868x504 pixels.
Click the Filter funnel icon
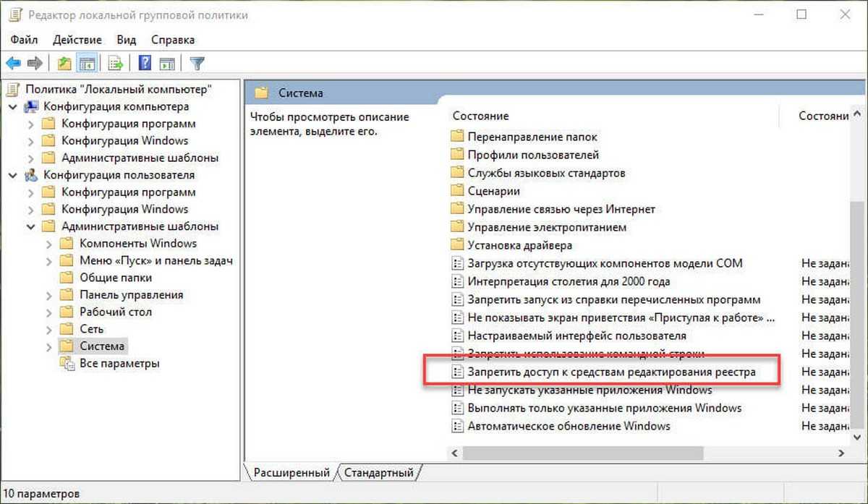pos(197,64)
